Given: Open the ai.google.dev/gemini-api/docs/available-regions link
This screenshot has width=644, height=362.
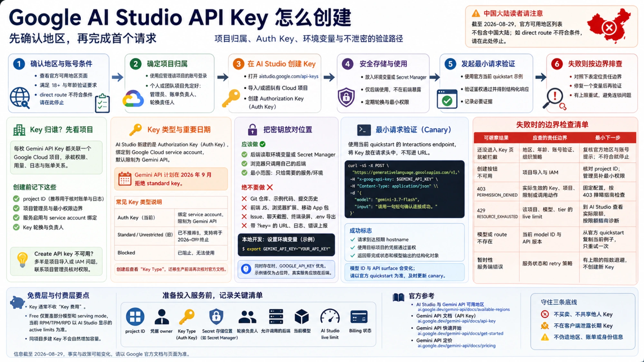Looking at the screenshot, I should [x=464, y=310].
